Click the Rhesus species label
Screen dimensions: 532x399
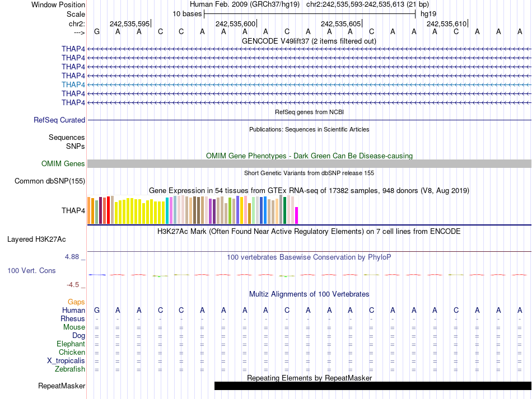coord(73,318)
